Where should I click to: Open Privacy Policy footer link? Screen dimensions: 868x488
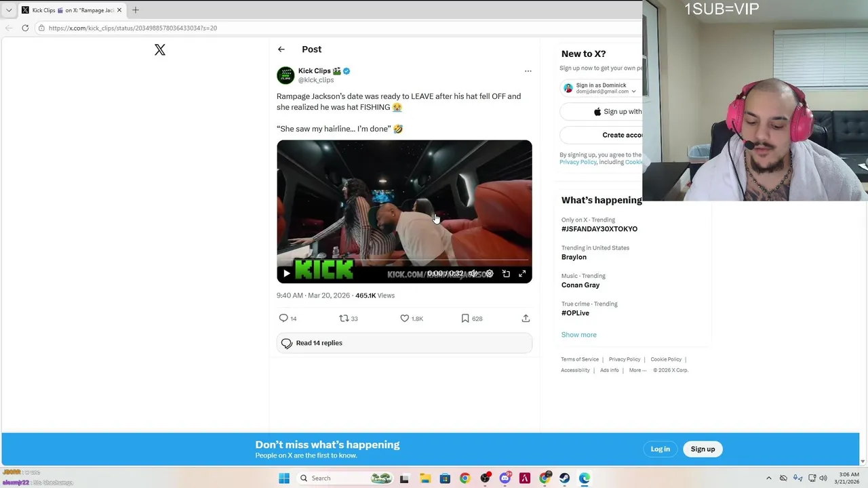pos(625,359)
